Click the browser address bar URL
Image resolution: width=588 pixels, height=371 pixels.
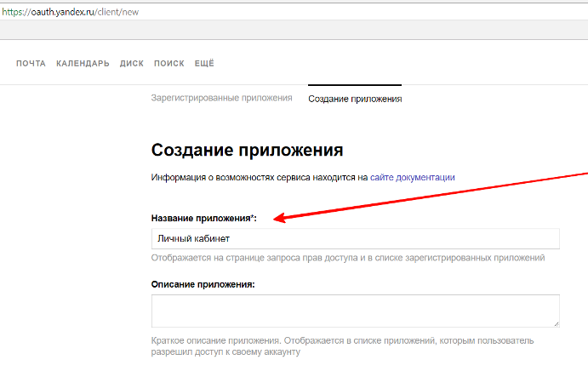71,12
